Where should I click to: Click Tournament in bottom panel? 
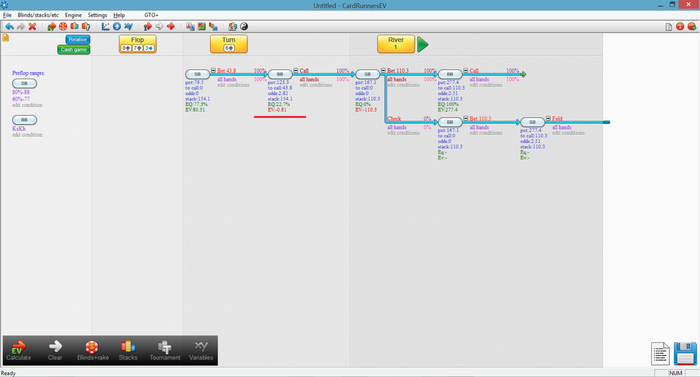165,351
